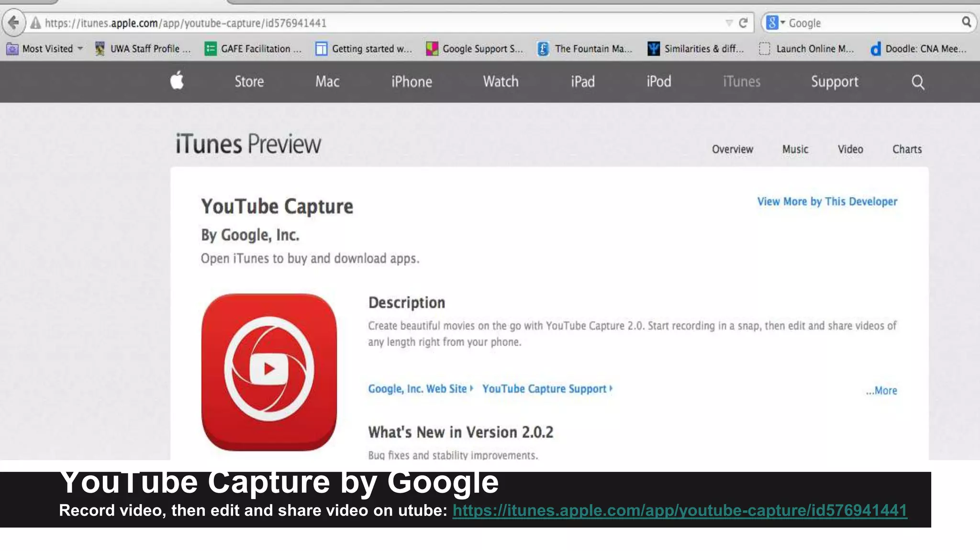Open the Store section in Apple nav
This screenshot has height=551, width=980.
(x=249, y=82)
